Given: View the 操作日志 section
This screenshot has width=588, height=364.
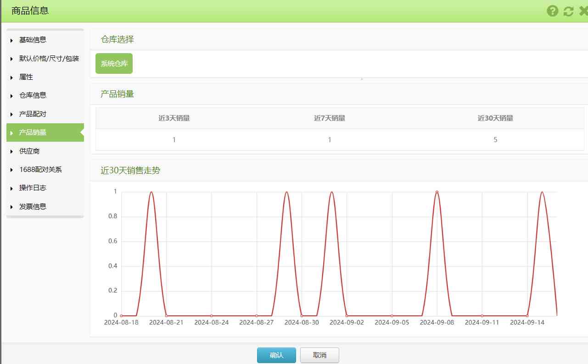Looking at the screenshot, I should (33, 188).
